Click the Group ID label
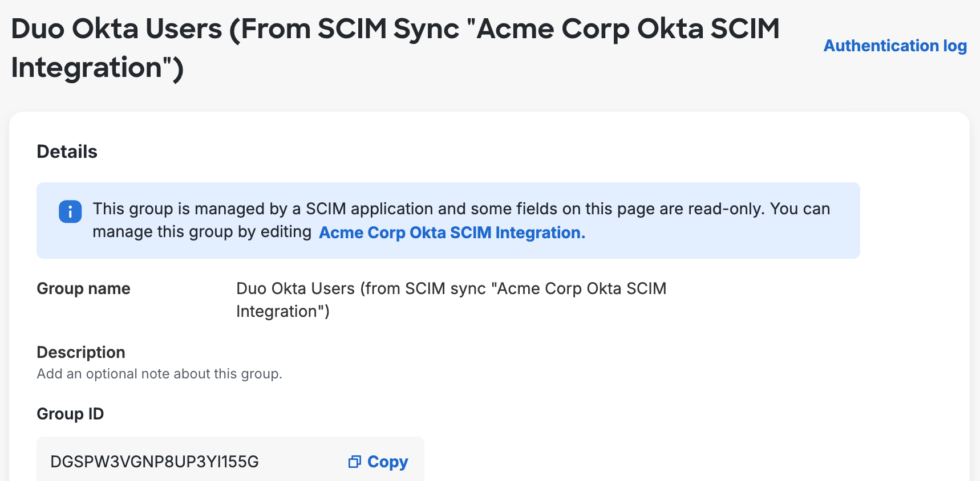980x481 pixels. [x=70, y=414]
